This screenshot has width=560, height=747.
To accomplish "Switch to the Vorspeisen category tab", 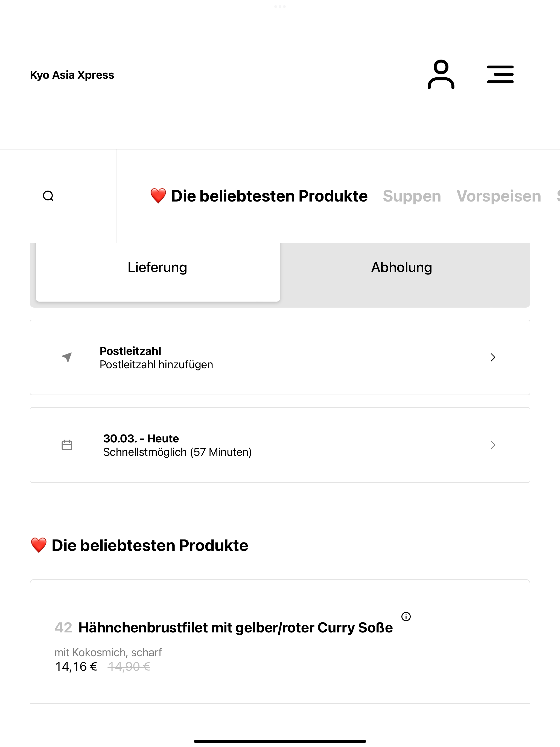I will click(498, 196).
